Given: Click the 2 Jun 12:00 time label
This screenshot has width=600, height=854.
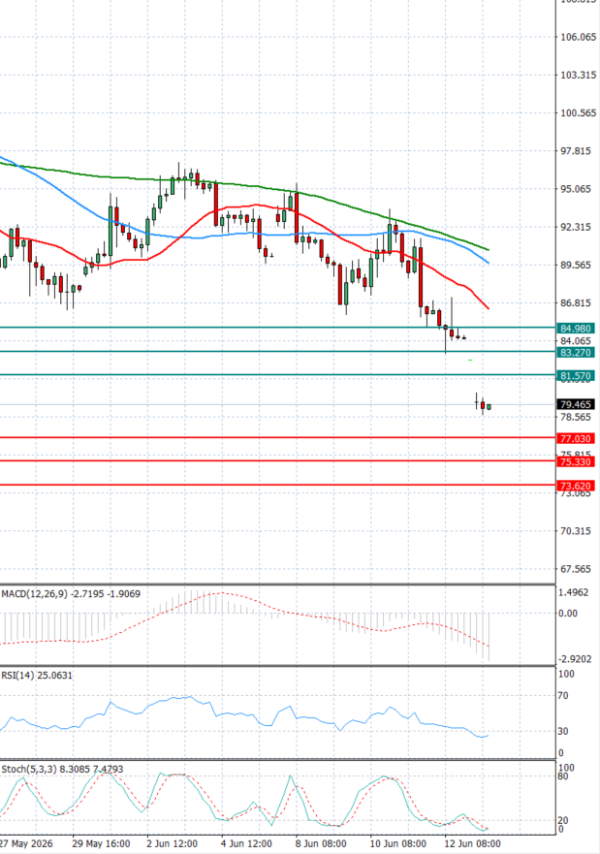Looking at the screenshot, I should click(172, 844).
